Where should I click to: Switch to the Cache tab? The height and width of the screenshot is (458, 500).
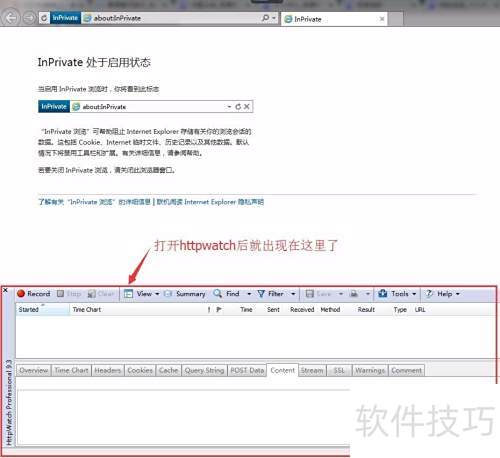pyautogui.click(x=169, y=370)
